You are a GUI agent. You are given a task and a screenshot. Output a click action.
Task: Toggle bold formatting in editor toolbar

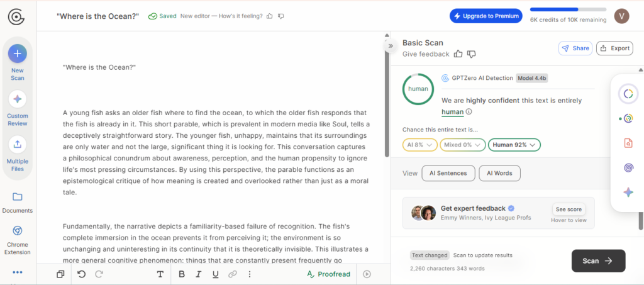tap(182, 274)
